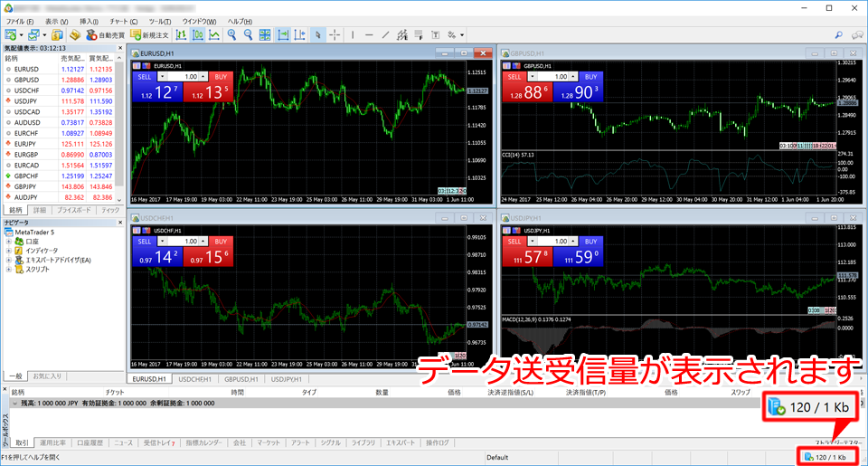Open the gold tag toolbar icon

tap(75, 35)
